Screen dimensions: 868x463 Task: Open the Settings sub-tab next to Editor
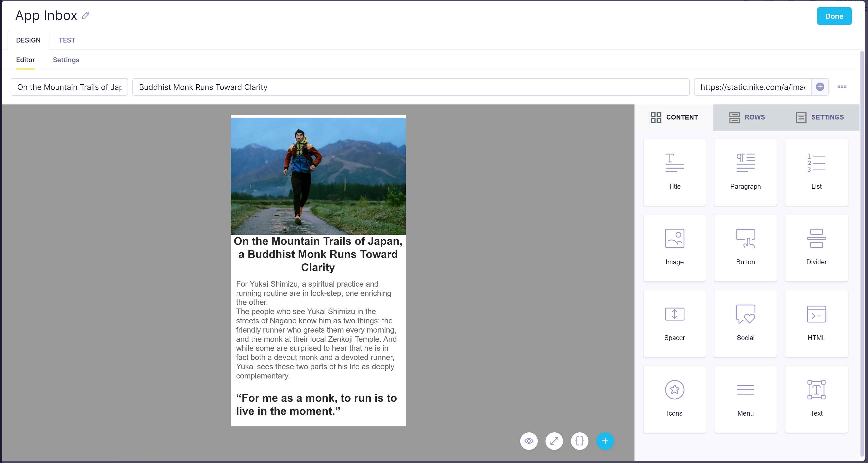66,60
